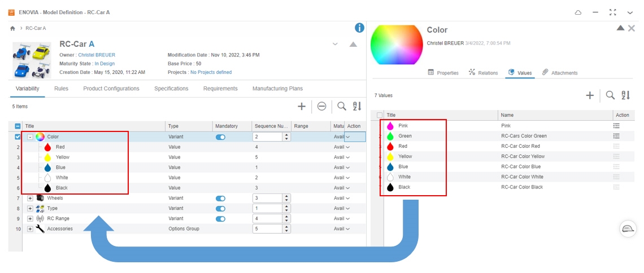The image size is (644, 273).
Task: Click the Accessories wrench icon
Action: pos(40,229)
